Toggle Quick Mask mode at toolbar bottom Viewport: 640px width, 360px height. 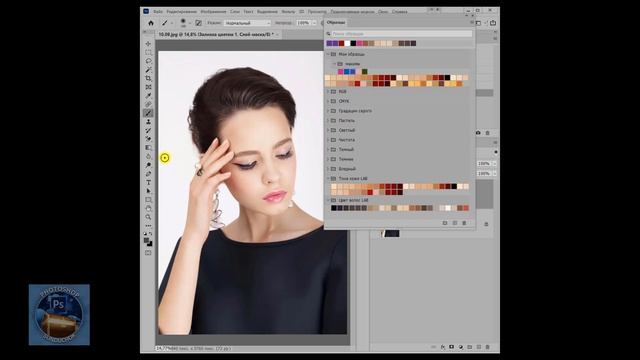click(x=148, y=253)
